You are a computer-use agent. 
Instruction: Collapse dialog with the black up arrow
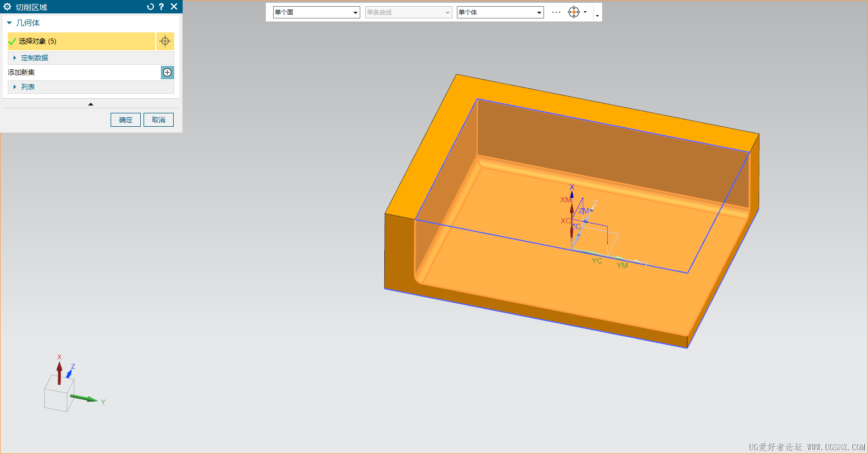click(90, 104)
